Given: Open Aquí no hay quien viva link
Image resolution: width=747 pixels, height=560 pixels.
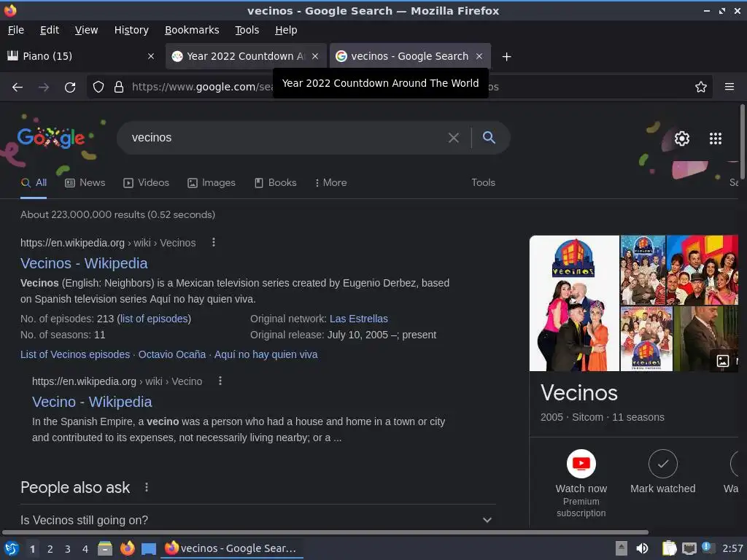Looking at the screenshot, I should click(266, 354).
